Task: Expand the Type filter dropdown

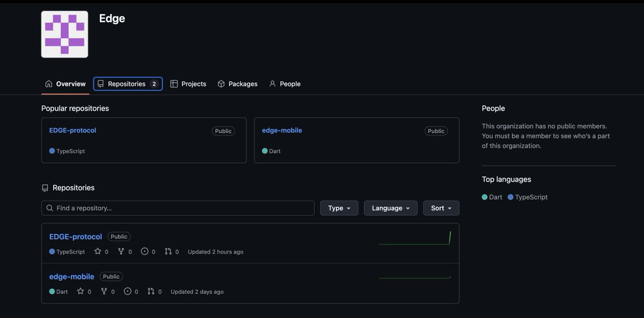Action: click(339, 208)
